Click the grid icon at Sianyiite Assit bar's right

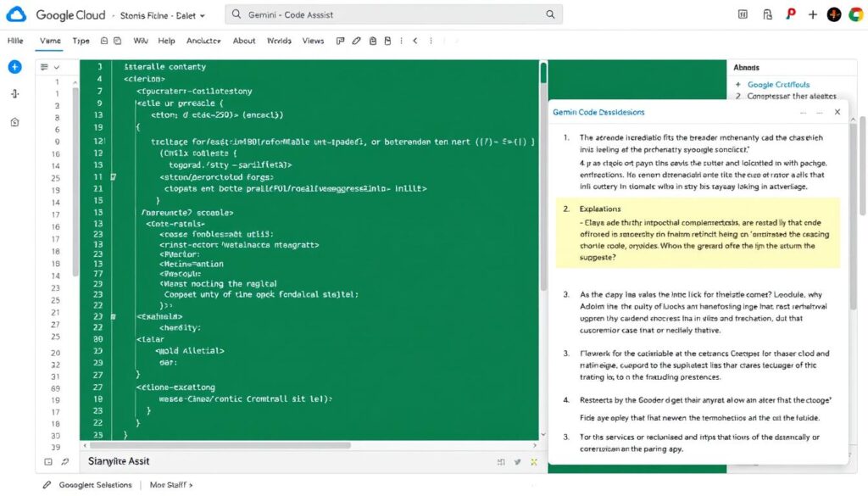[501, 462]
